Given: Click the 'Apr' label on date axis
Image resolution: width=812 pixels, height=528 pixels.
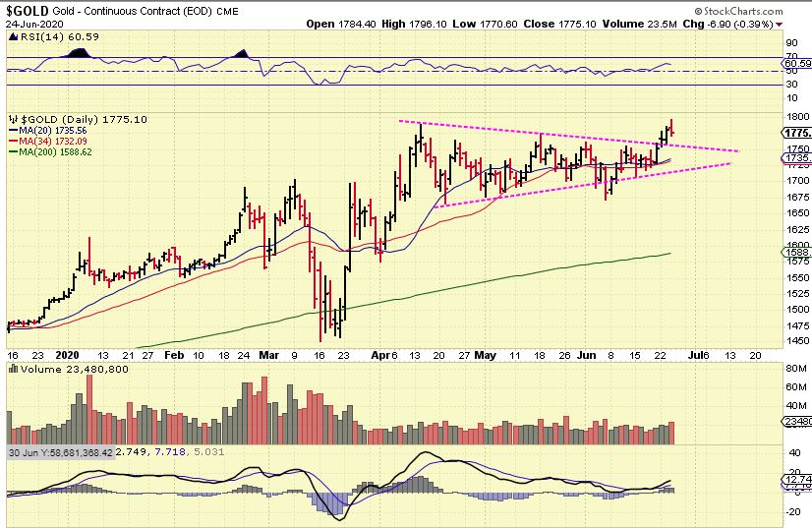Looking at the screenshot, I should 380,356.
